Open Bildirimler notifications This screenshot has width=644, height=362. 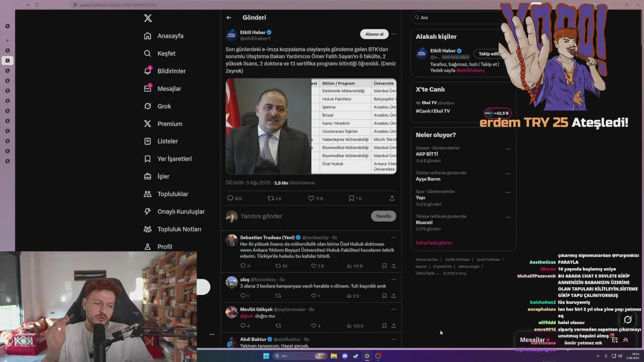click(x=165, y=71)
